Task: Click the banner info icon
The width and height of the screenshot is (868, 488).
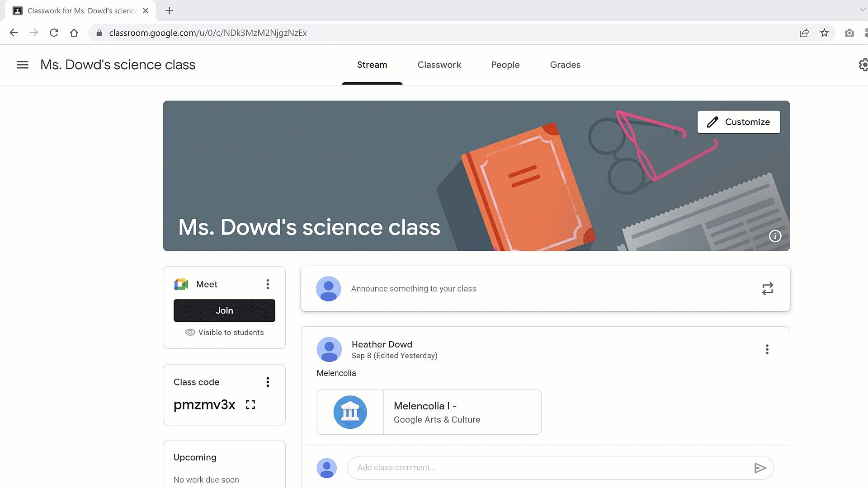Action: coord(775,236)
